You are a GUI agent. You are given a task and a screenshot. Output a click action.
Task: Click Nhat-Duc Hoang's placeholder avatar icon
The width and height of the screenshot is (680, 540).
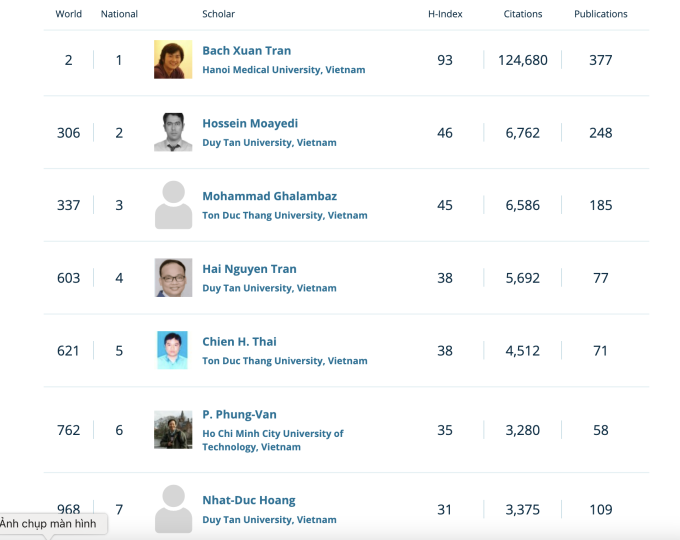pyautogui.click(x=173, y=508)
